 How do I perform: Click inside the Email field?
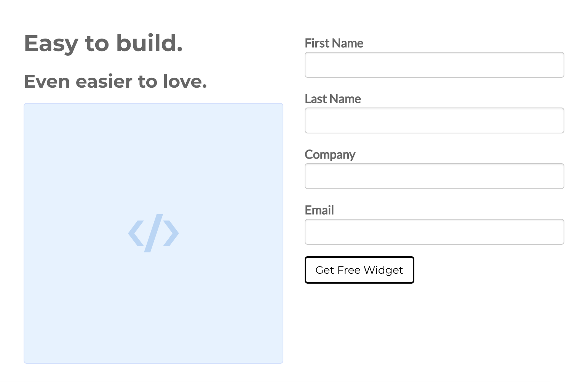[x=434, y=232]
